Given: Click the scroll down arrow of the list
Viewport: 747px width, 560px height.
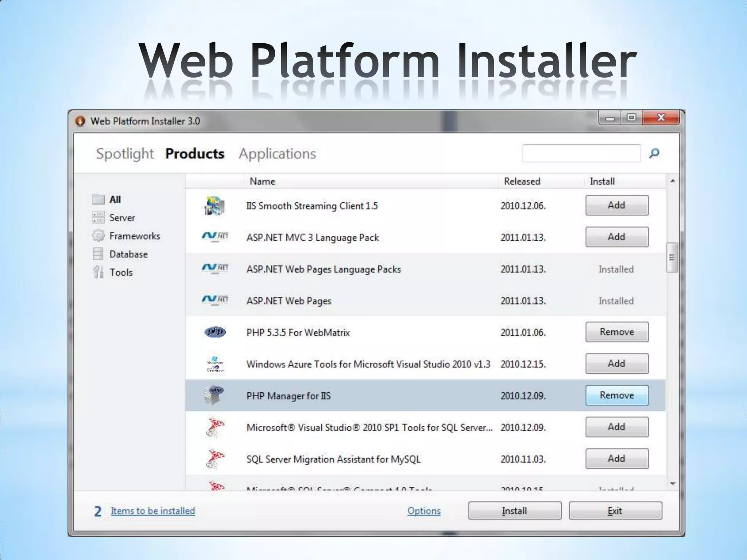Looking at the screenshot, I should 673,484.
